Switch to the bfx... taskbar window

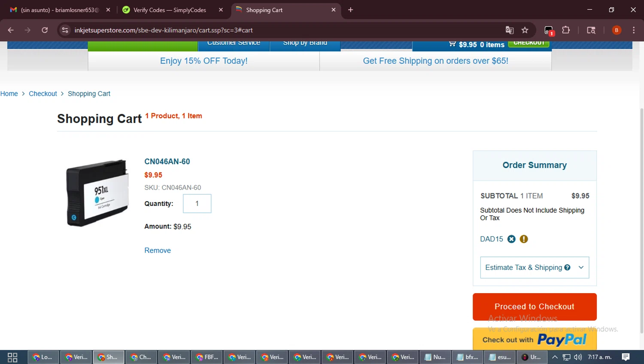[x=468, y=357]
